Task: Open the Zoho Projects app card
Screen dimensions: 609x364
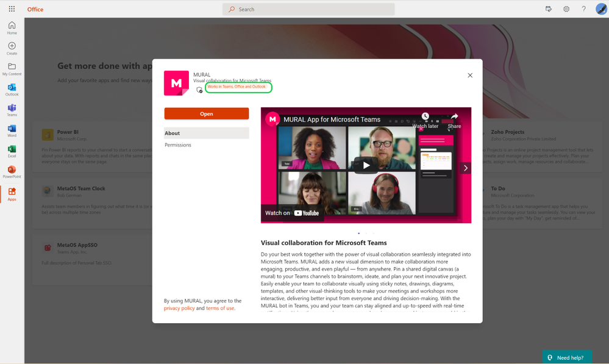Action: 542,147
